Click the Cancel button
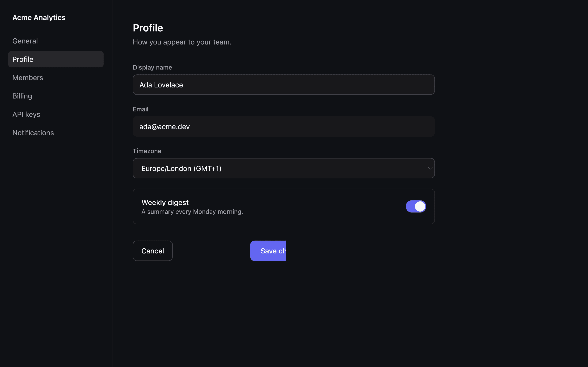The width and height of the screenshot is (588, 367). [x=153, y=251]
